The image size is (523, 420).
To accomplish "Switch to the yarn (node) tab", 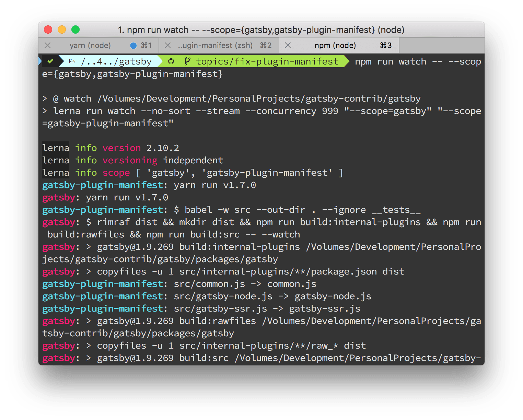I will click(x=90, y=45).
